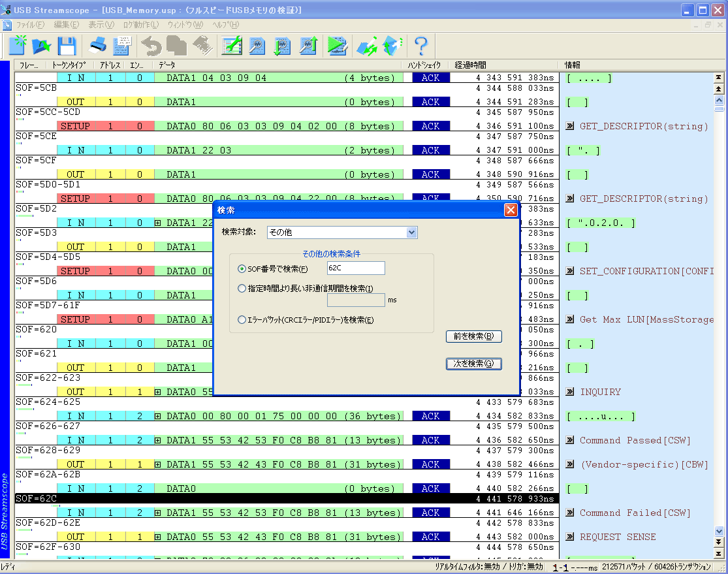Expand data of the 36 bytes DATA0 row
Screen dimensions: 728x574
pyautogui.click(x=158, y=416)
